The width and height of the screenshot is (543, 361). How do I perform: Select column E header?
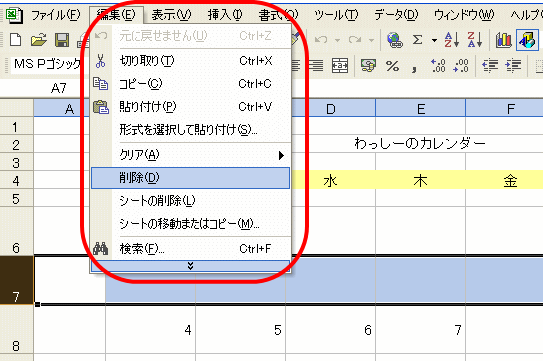click(421, 108)
